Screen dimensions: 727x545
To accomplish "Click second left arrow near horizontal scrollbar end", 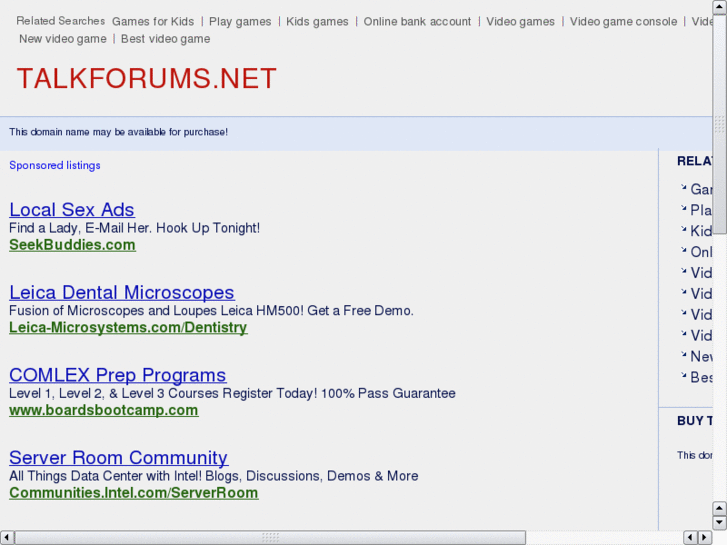I will tap(690, 538).
